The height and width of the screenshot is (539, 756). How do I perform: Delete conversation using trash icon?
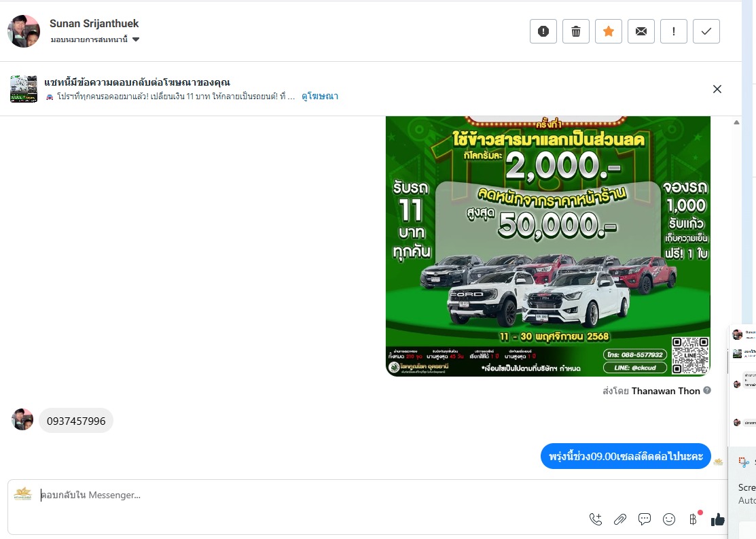576,31
